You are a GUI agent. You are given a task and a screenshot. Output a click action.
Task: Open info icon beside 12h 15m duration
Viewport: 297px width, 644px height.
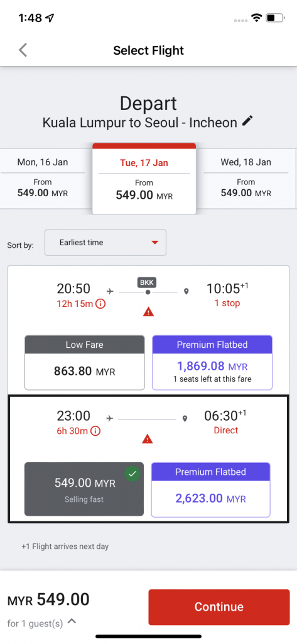pos(100,304)
